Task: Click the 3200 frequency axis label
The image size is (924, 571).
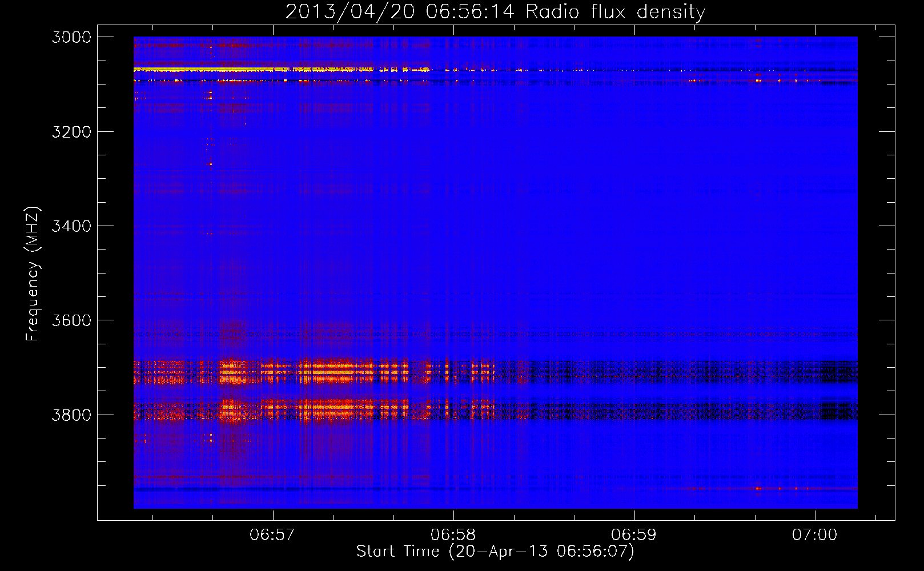Action: (x=71, y=132)
